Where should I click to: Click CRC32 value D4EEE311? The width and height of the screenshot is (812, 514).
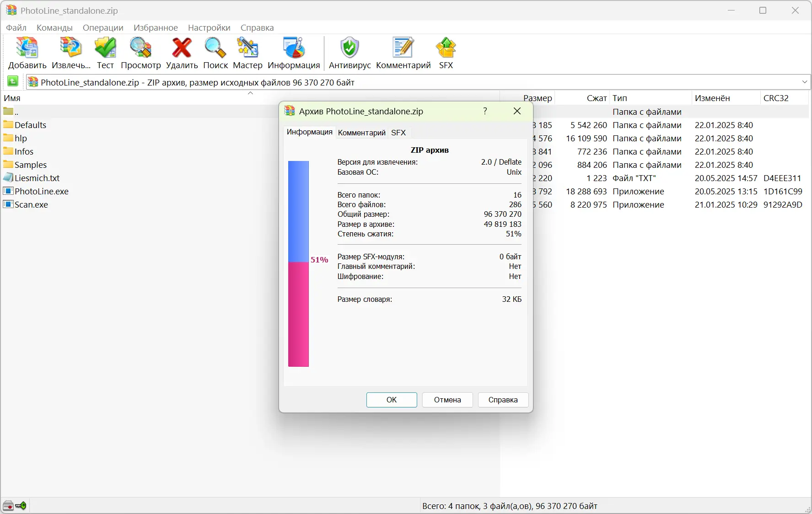[782, 178]
